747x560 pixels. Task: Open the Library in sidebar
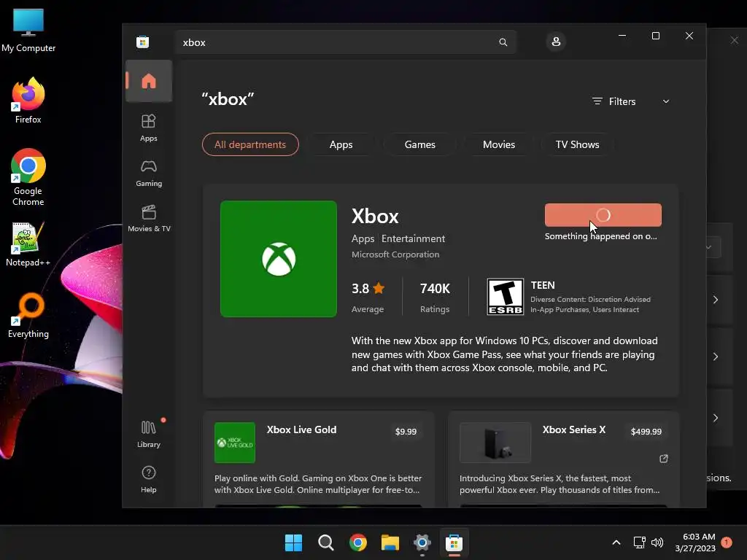pos(149,434)
